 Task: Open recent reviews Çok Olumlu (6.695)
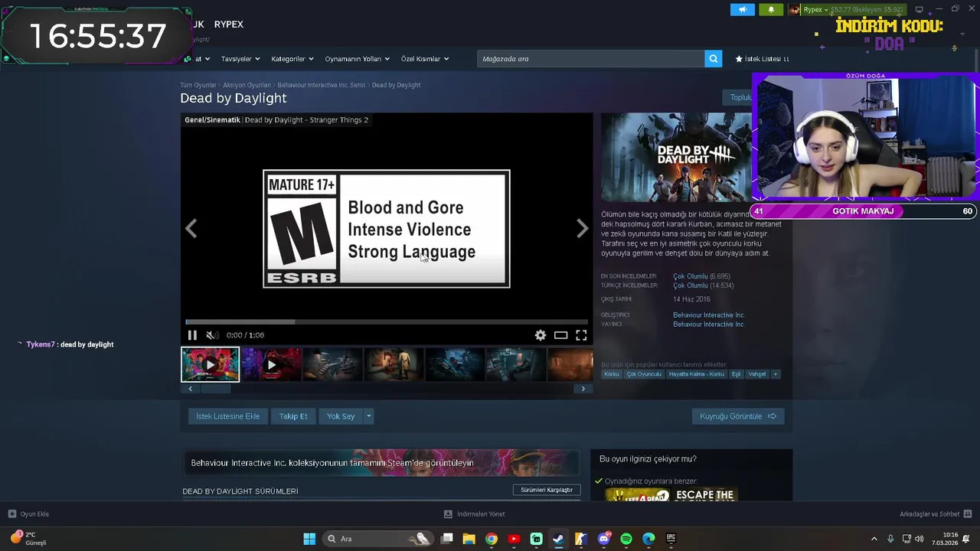click(x=701, y=276)
